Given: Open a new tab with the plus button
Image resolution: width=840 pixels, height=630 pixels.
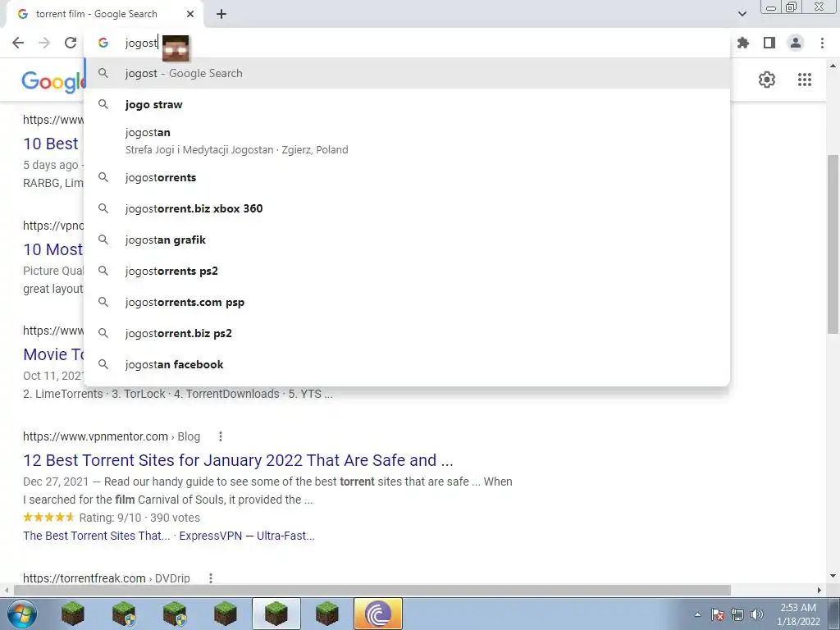Looking at the screenshot, I should 221,14.
